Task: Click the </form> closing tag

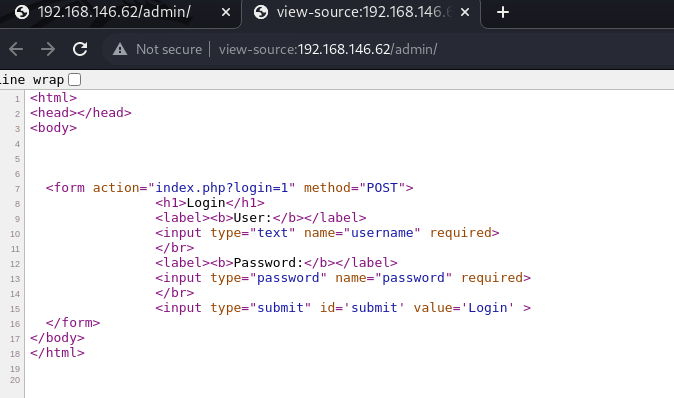Action: click(x=73, y=323)
